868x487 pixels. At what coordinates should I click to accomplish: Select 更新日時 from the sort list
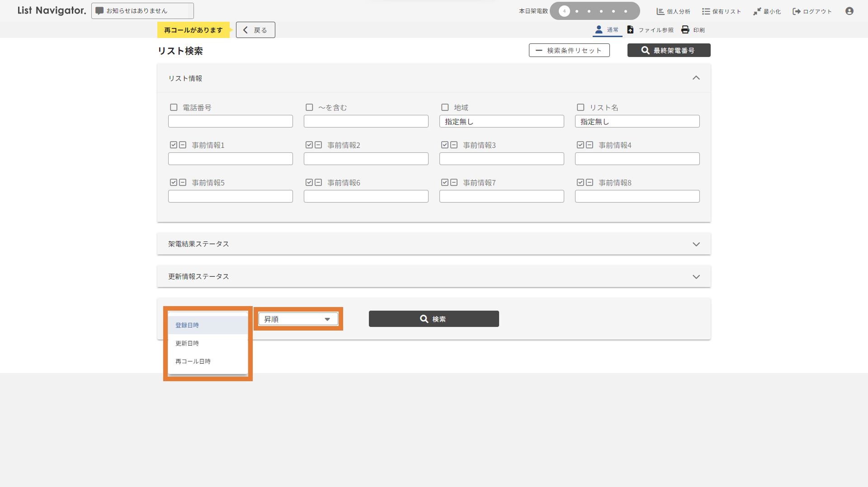click(187, 343)
